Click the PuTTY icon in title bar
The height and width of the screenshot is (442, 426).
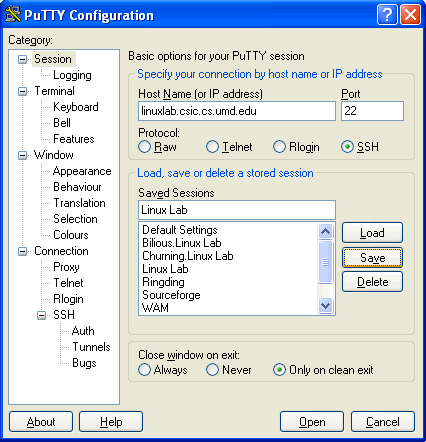(13, 14)
